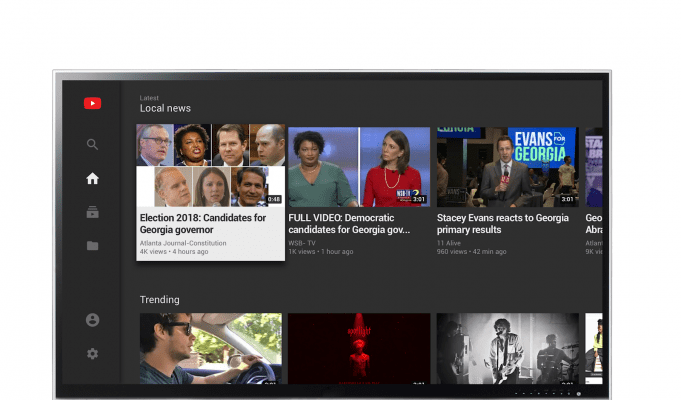This screenshot has height=400, width=681.
Task: Click the 3:01 badge on Stacey Evans video
Action: click(x=567, y=199)
